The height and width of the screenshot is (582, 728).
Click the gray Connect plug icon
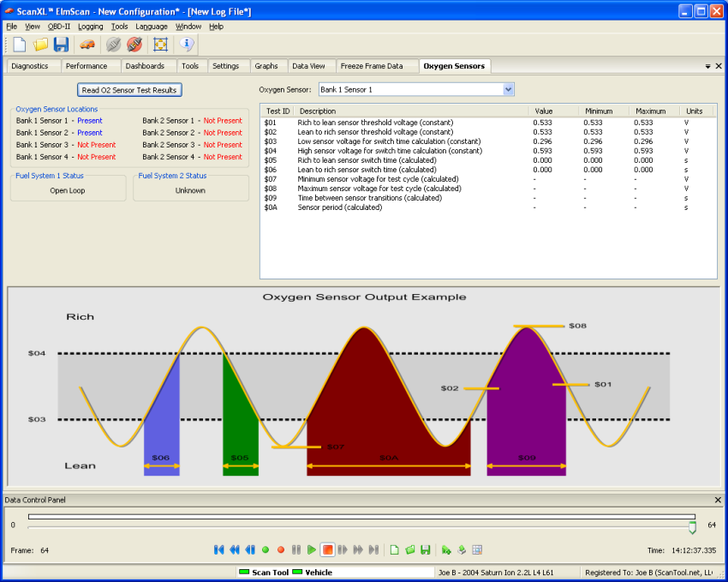[113, 45]
